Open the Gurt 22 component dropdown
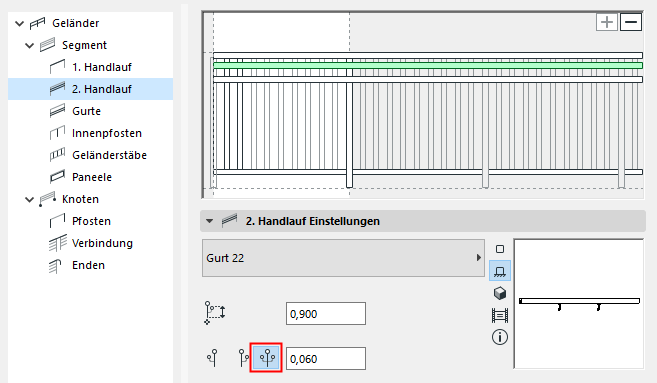The height and width of the screenshot is (383, 657). coord(343,258)
